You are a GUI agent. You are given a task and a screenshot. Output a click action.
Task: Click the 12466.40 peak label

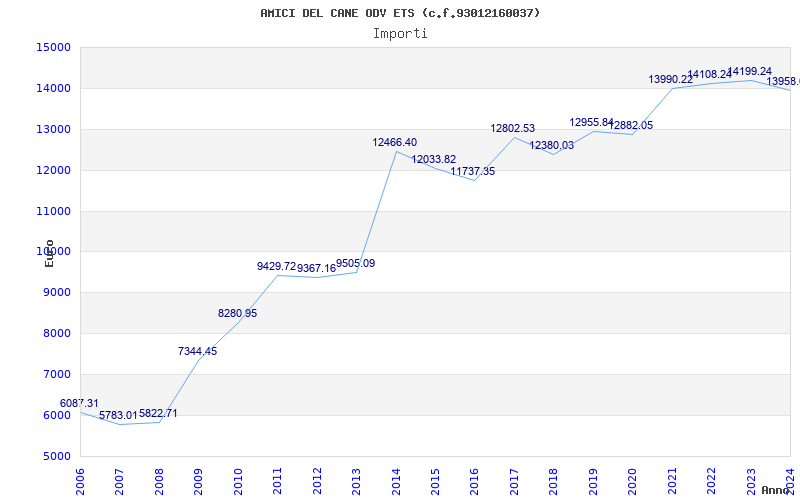tap(394, 143)
